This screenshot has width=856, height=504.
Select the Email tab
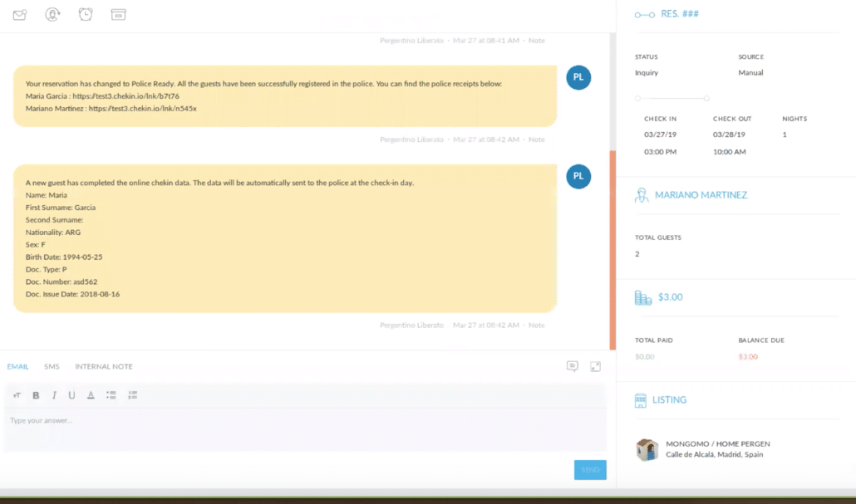17,366
